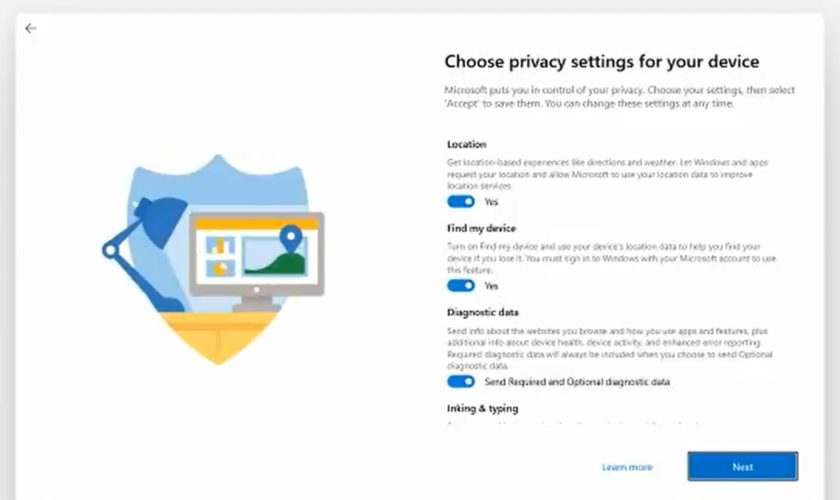
Task: Click the 'Yes' label under Find my device
Action: pyautogui.click(x=491, y=285)
